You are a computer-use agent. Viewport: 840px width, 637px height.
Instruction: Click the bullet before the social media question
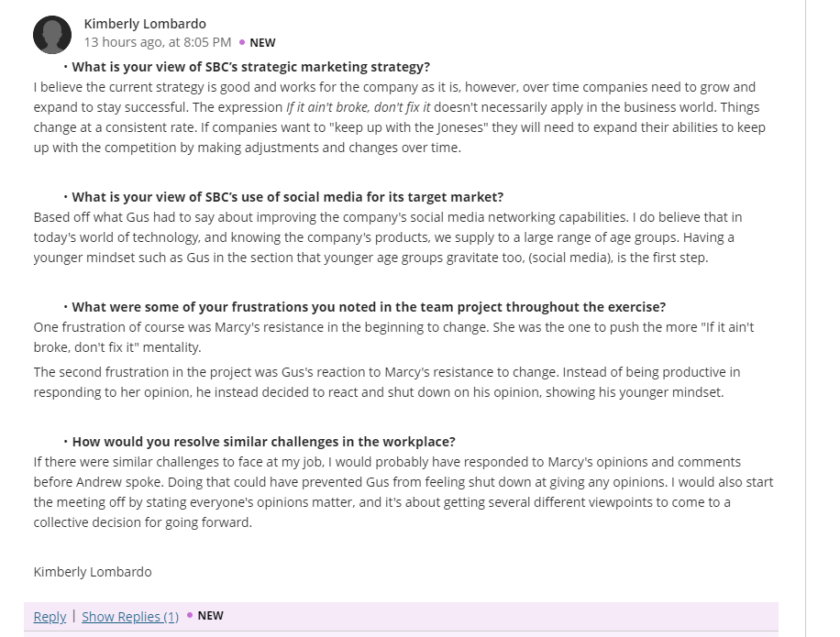[x=65, y=197]
